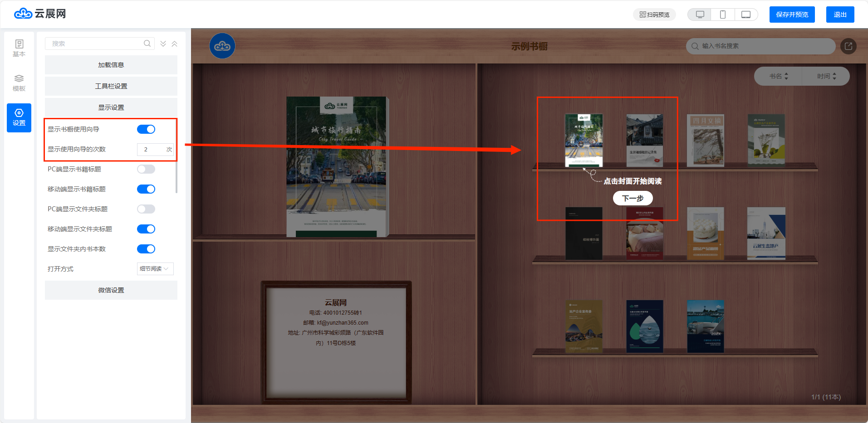Switch to desktop monitor preview mode

pos(700,15)
